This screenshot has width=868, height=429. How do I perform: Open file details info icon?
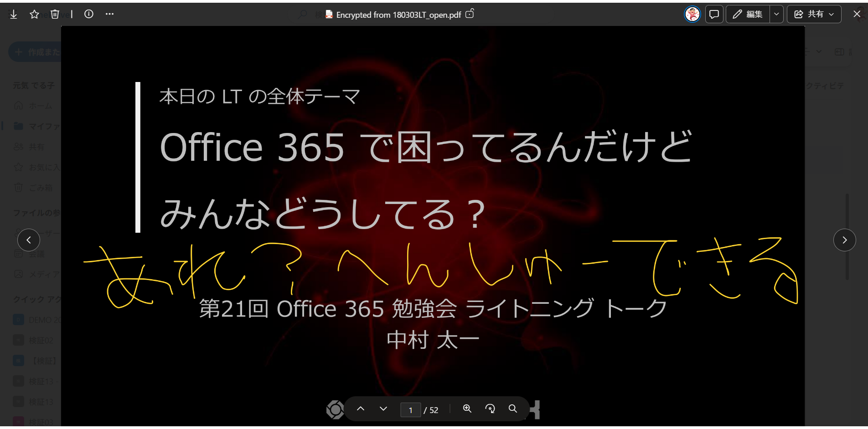[89, 14]
